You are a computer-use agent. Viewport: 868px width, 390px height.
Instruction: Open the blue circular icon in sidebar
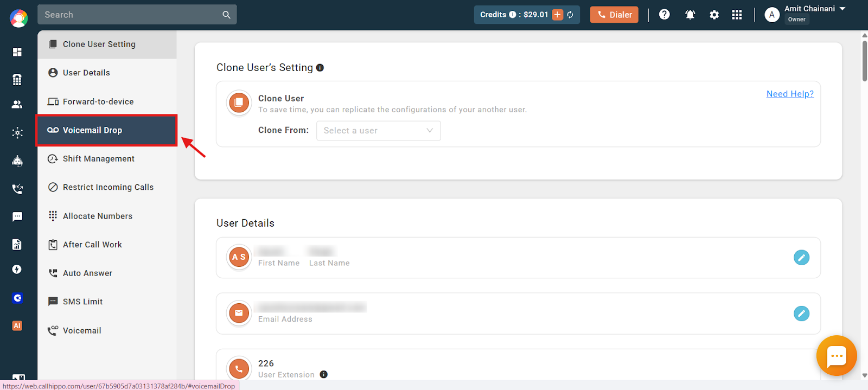17,298
